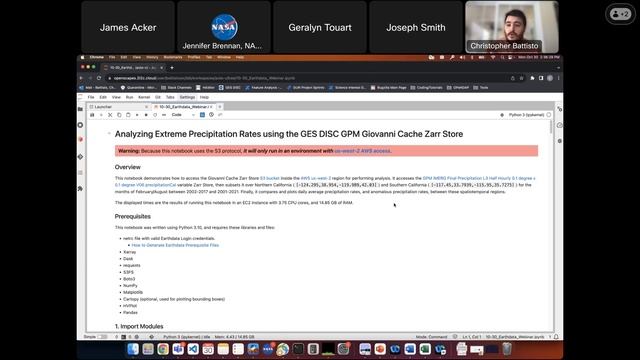Open the Chrome History menu in menu bar
The height and width of the screenshot is (360, 640).
coord(152,57)
